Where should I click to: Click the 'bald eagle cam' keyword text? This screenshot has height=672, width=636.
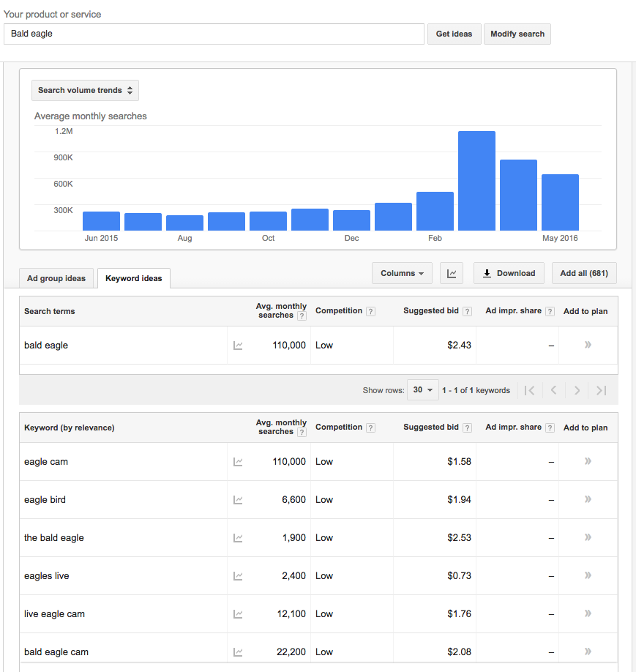(56, 652)
